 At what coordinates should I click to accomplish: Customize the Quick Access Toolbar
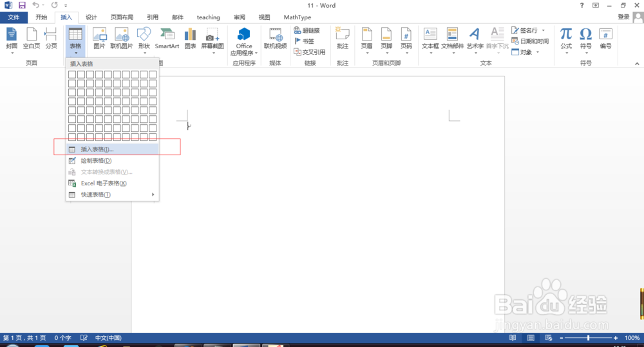(66, 6)
